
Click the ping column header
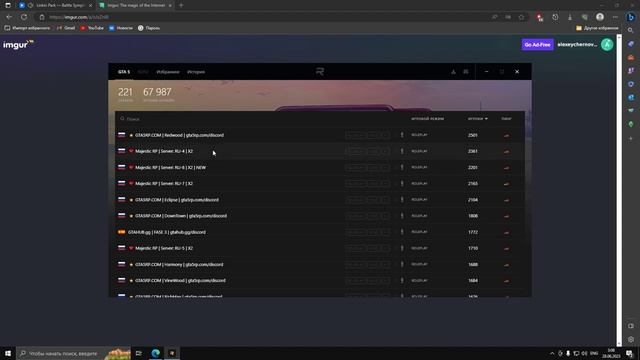506,119
